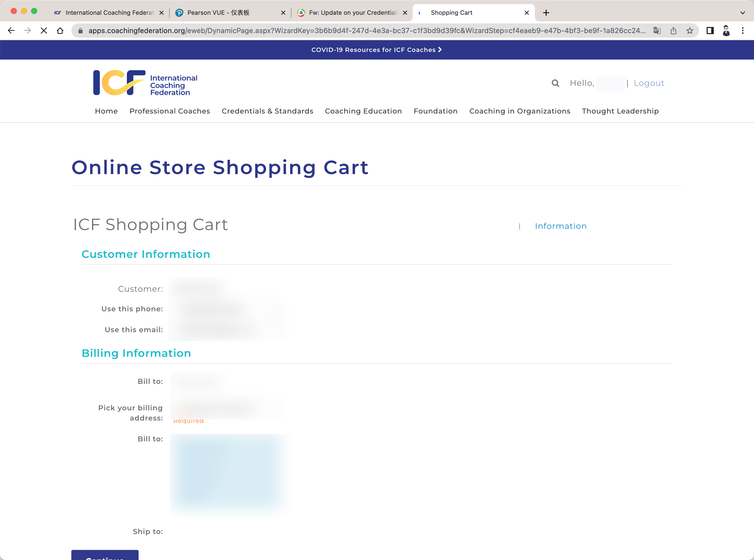Image resolution: width=754 pixels, height=560 pixels.
Task: Click the browser home icon
Action: tap(60, 31)
